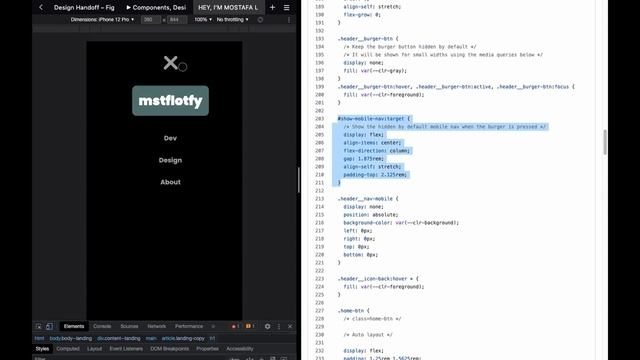Open the 100% zoom dropdown
This screenshot has width=640, height=360.
pos(203,20)
